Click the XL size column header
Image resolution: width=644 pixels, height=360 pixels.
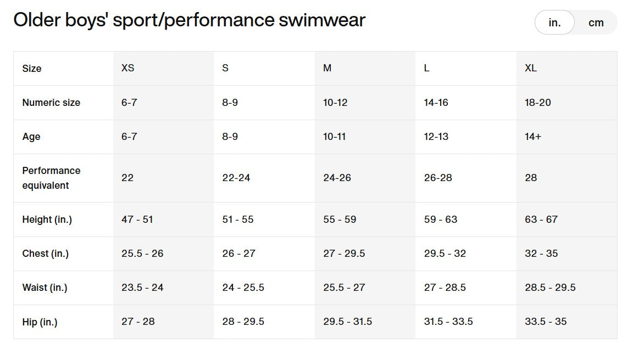pyautogui.click(x=531, y=68)
